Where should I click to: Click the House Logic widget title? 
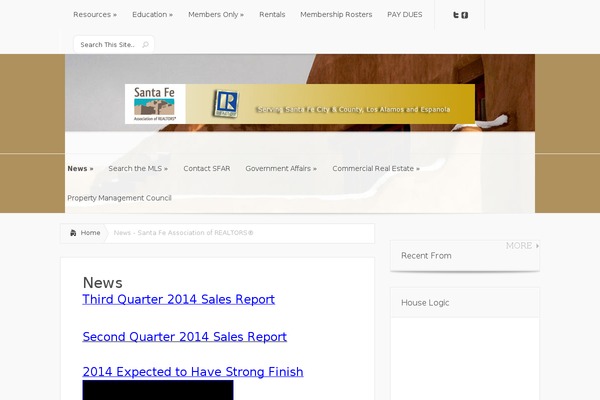point(425,303)
